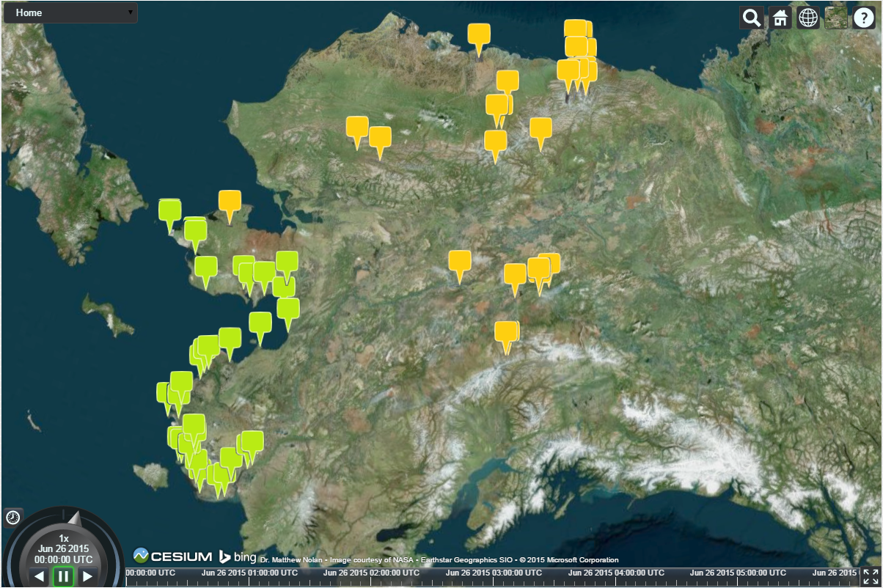The height and width of the screenshot is (588, 883).
Task: Click timeline at Jun 26 2015 05:00:00 UTC
Action: click(736, 573)
